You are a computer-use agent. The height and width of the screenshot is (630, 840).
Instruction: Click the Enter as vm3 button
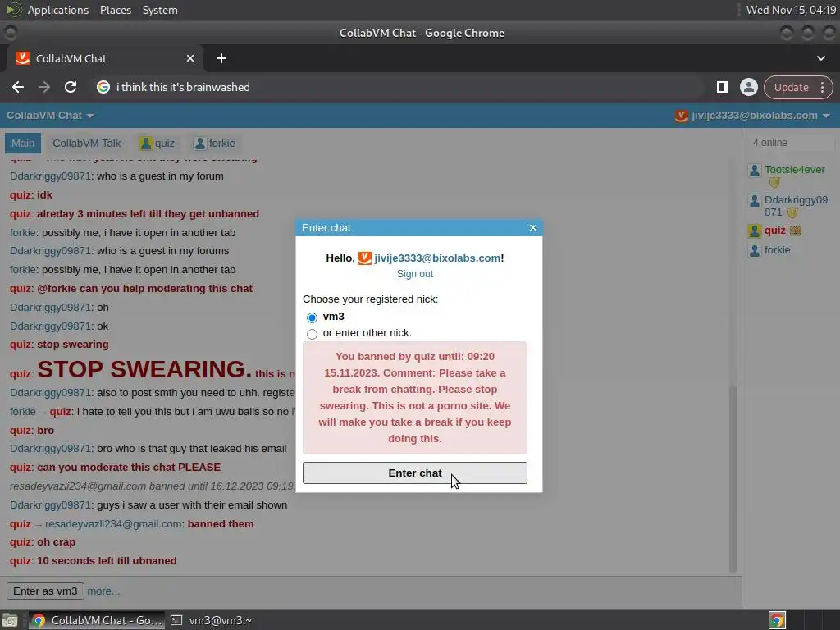[x=45, y=591]
